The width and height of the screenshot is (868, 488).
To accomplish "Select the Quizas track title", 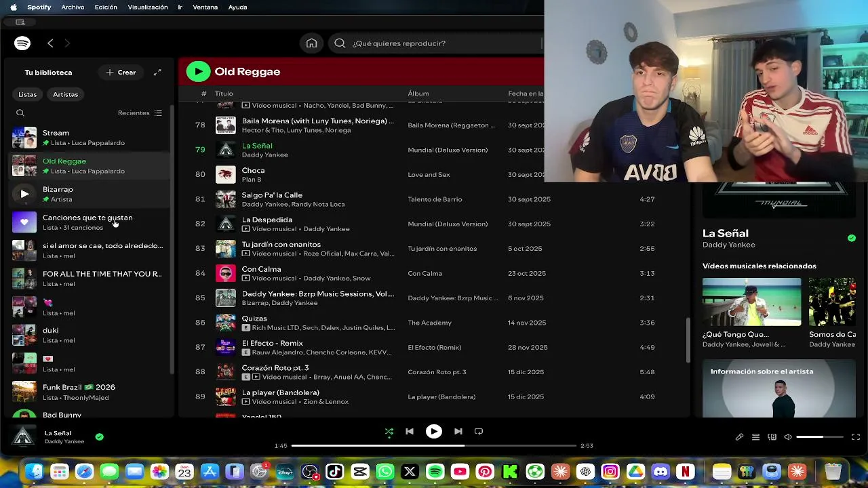I will tap(254, 319).
